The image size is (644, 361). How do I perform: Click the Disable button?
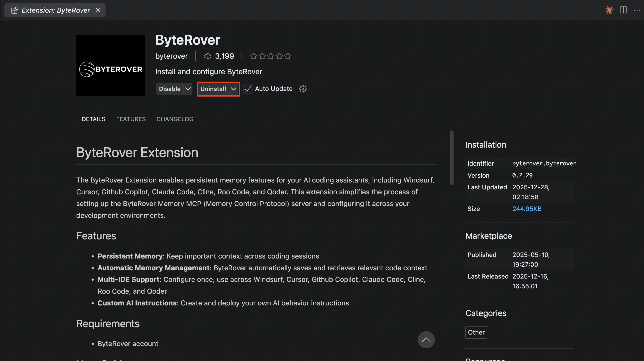point(170,89)
